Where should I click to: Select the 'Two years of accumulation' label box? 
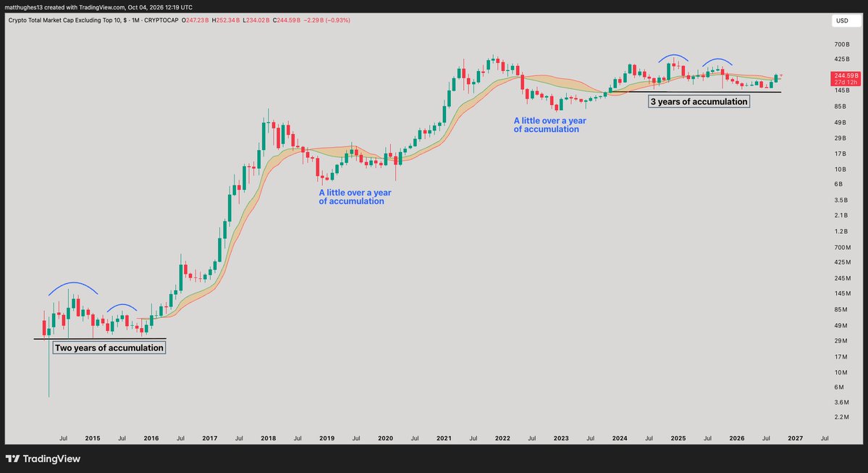click(109, 348)
